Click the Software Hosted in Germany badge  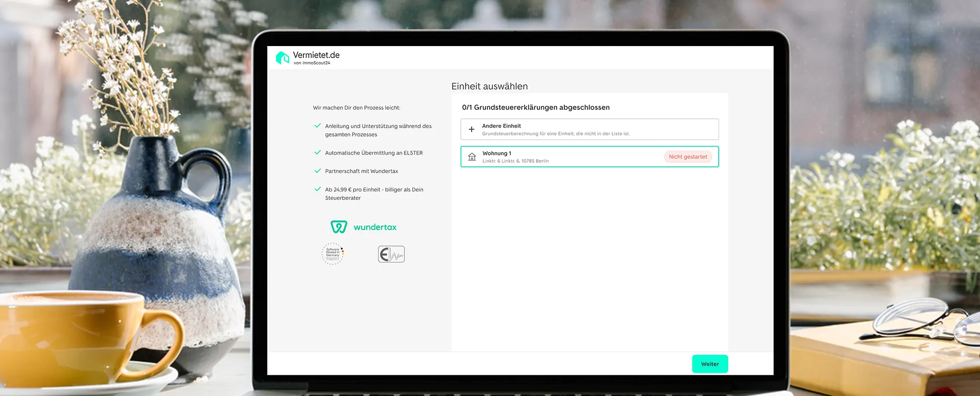pos(333,254)
